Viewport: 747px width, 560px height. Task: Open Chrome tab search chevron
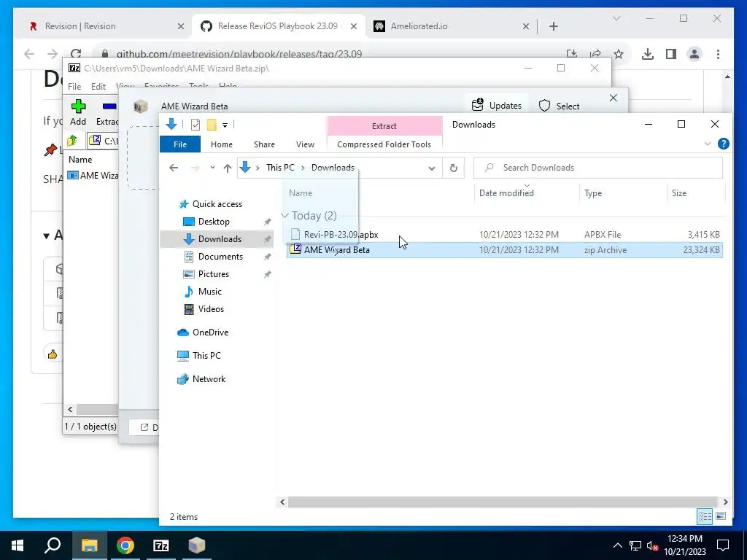(x=616, y=18)
